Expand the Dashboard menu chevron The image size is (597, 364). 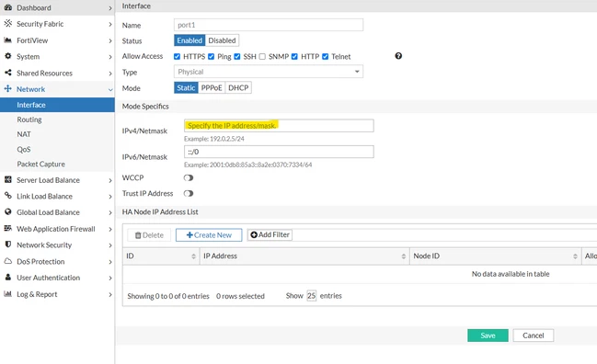click(x=110, y=8)
